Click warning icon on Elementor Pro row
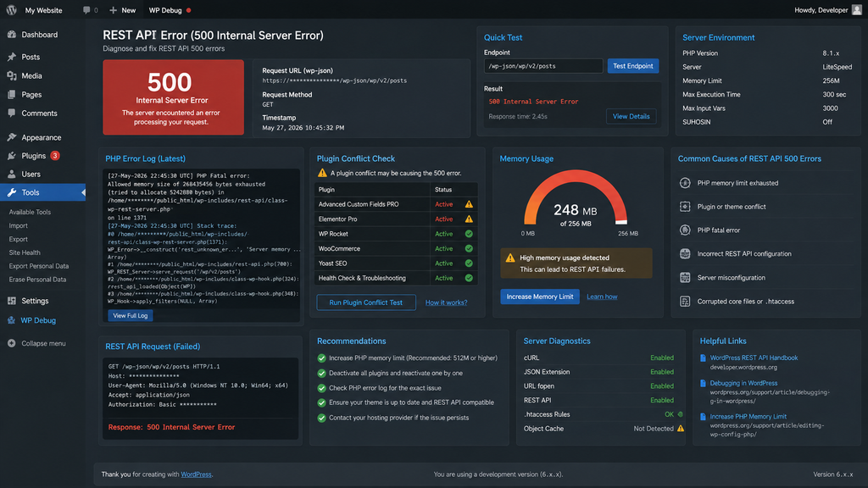This screenshot has width=868, height=488. (x=469, y=219)
